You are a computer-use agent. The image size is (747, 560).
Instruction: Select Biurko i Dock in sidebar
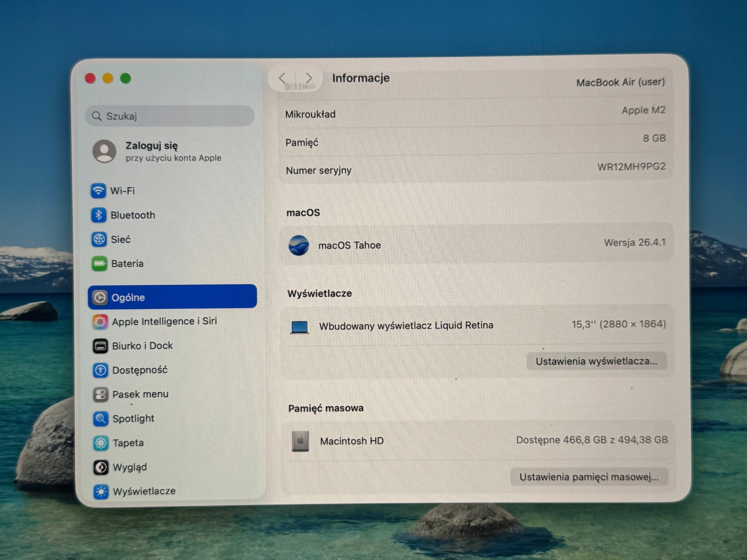click(173, 346)
